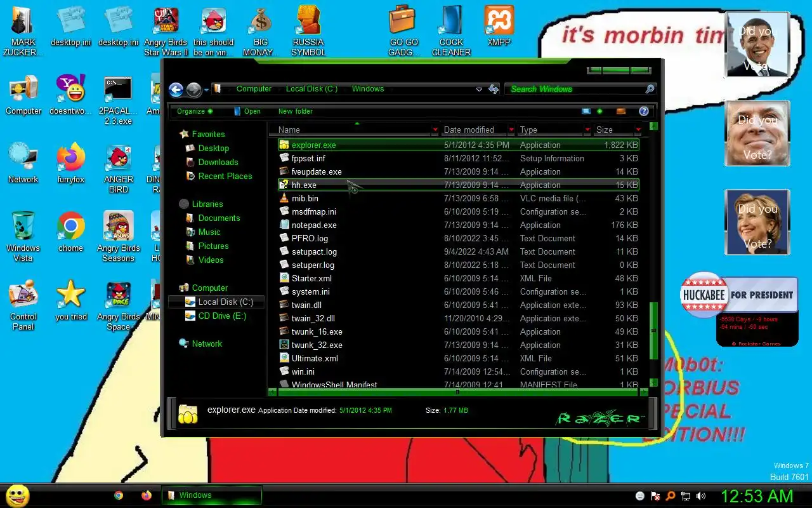The height and width of the screenshot is (508, 812).
Task: Go back using the Explorer back arrow
Action: click(176, 90)
